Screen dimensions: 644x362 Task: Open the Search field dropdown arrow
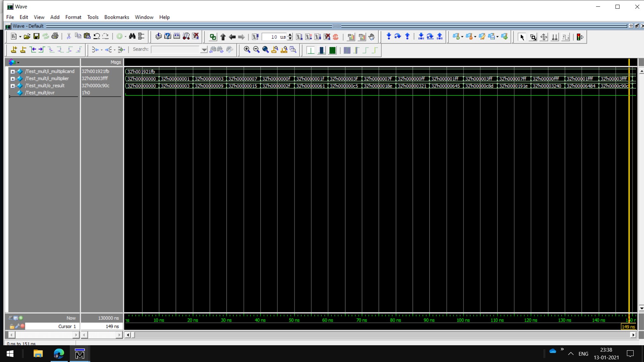click(204, 50)
